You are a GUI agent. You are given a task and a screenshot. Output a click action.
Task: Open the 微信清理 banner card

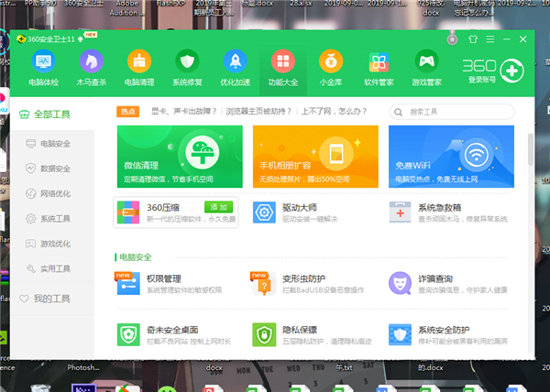(x=180, y=157)
